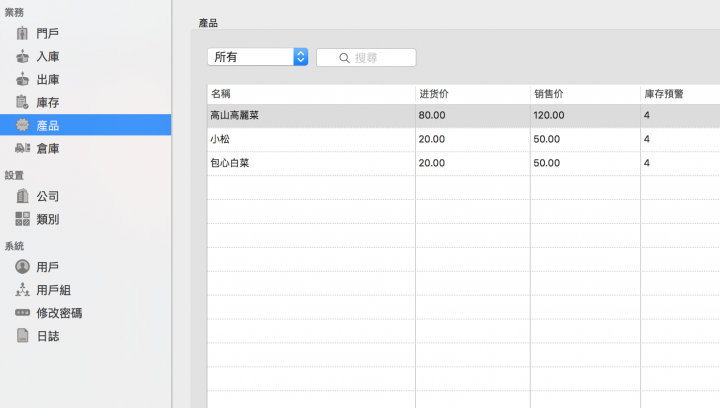Open the 用戶組 user group icon

[x=22, y=290]
